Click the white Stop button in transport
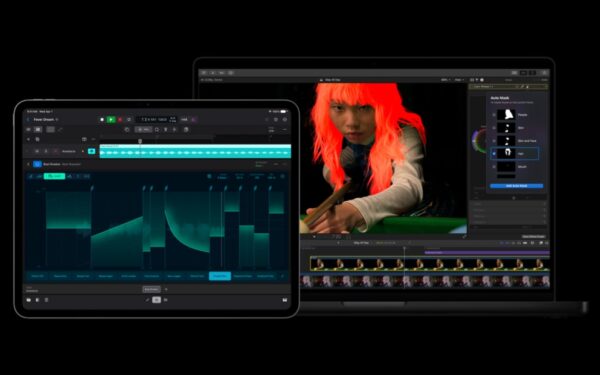 pyautogui.click(x=102, y=119)
